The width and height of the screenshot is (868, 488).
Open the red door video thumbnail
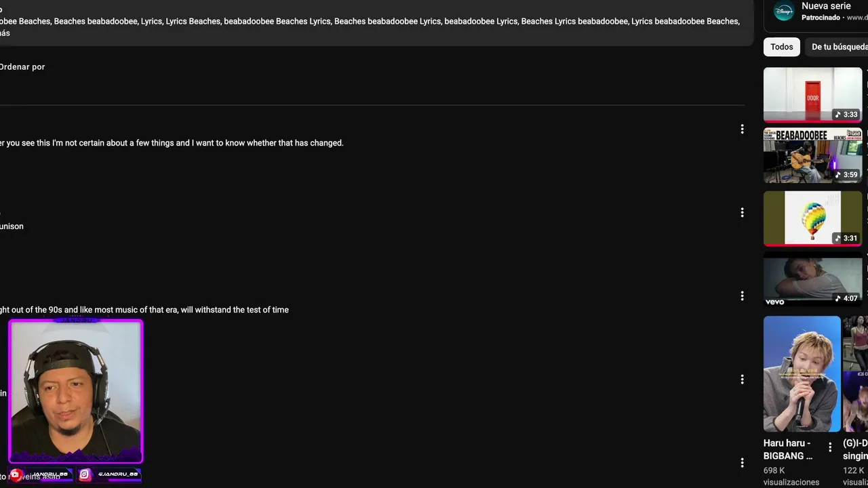(x=812, y=94)
